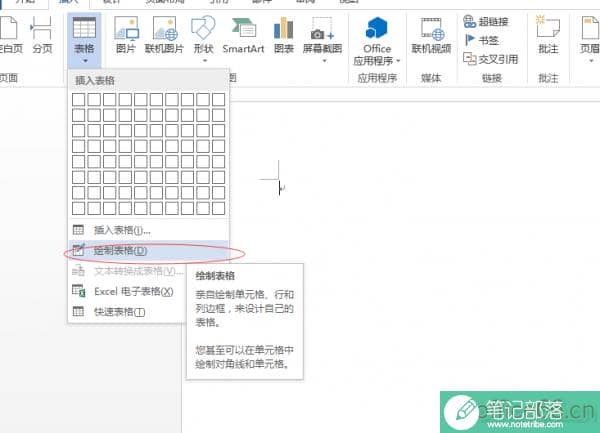Add a 批注 comment

click(548, 35)
